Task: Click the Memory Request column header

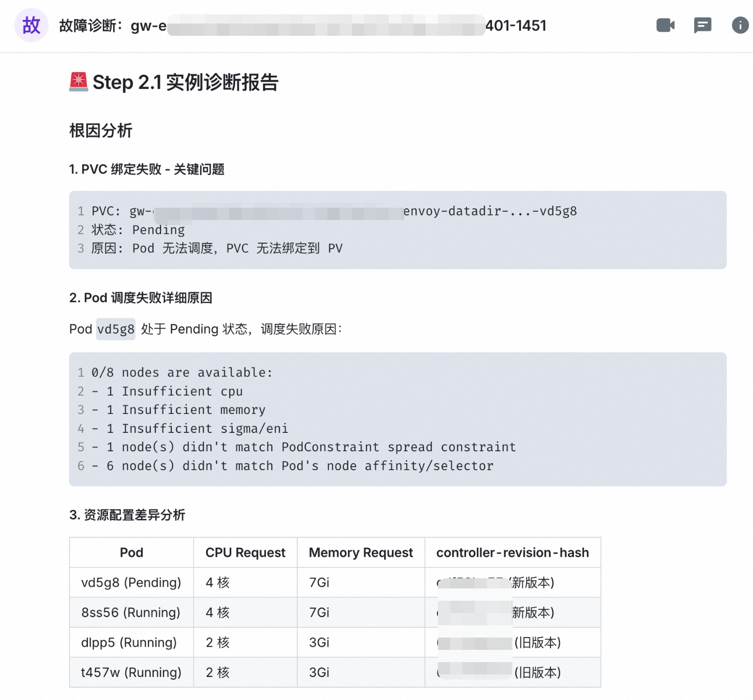Action: point(361,553)
